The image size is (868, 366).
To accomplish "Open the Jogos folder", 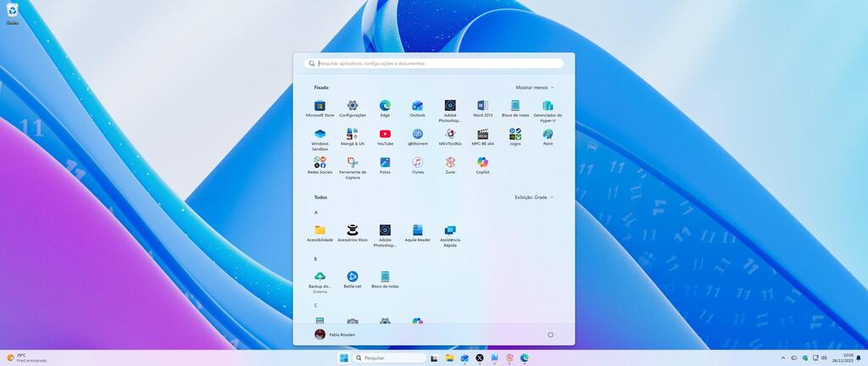I will 515,137.
